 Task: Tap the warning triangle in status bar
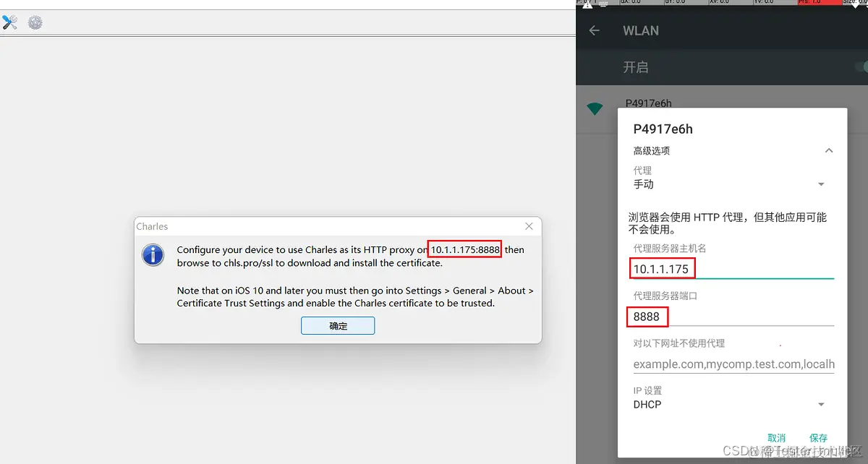click(587, 5)
